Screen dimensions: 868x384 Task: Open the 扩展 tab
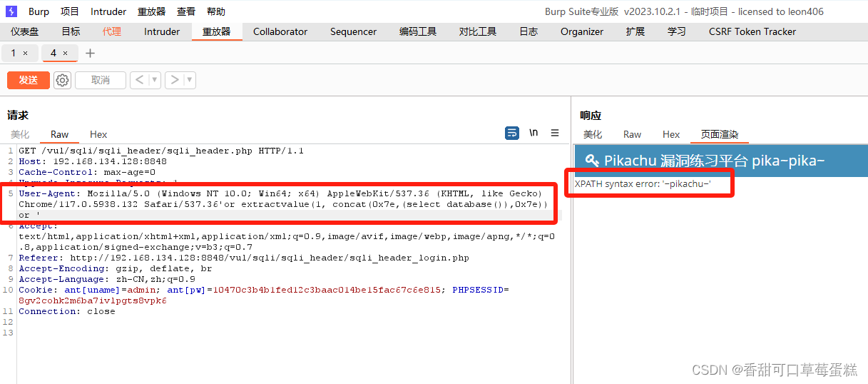pyautogui.click(x=635, y=31)
